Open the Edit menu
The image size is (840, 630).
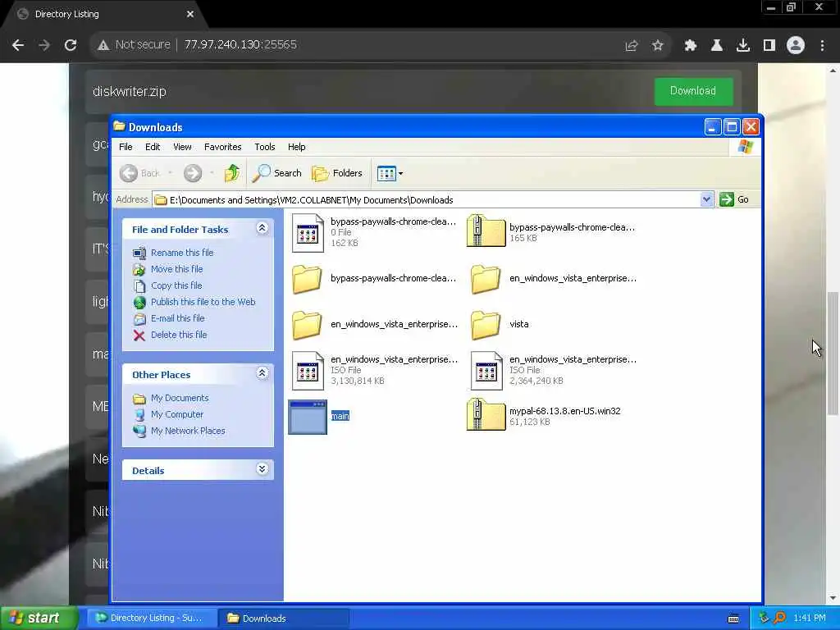click(153, 147)
